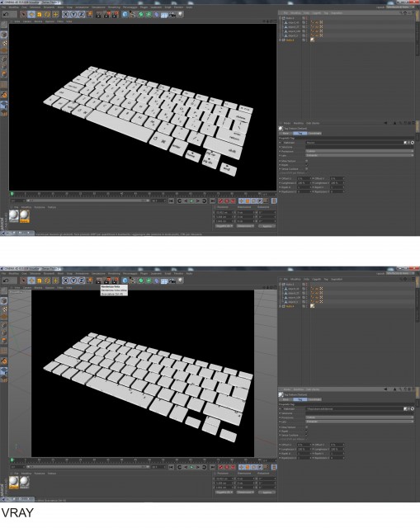Switch to Coordinate tab, top screenshot attributes
The image size is (420, 528).
(x=315, y=134)
